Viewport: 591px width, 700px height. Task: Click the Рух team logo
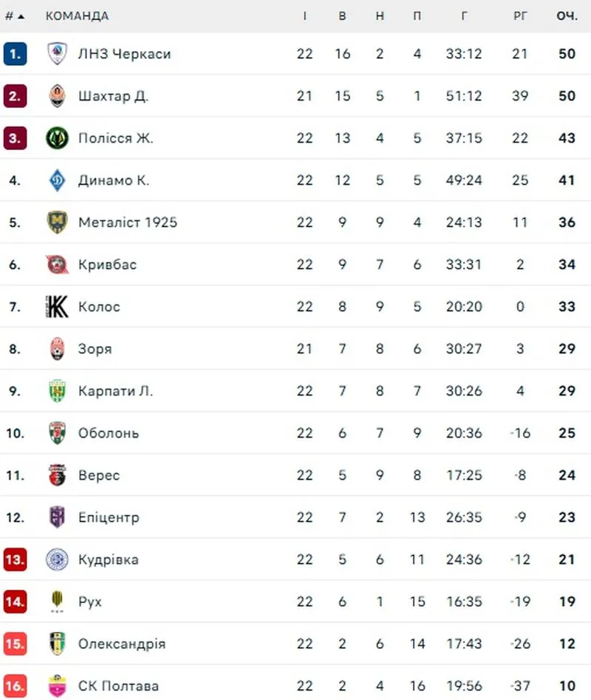click(57, 602)
